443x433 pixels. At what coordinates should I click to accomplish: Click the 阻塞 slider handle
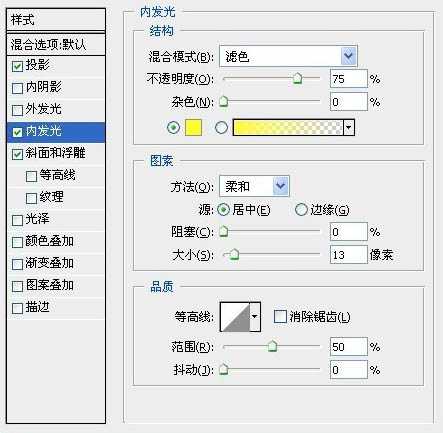click(x=223, y=231)
